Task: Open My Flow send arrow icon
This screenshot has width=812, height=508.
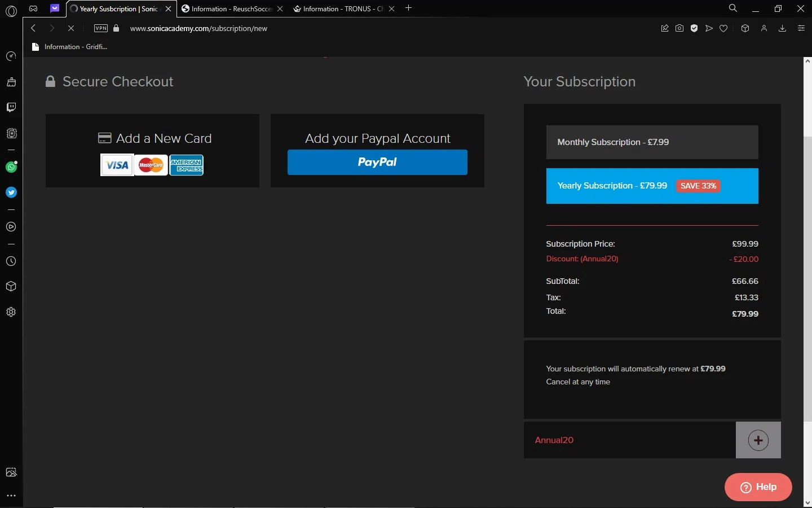Action: point(709,28)
